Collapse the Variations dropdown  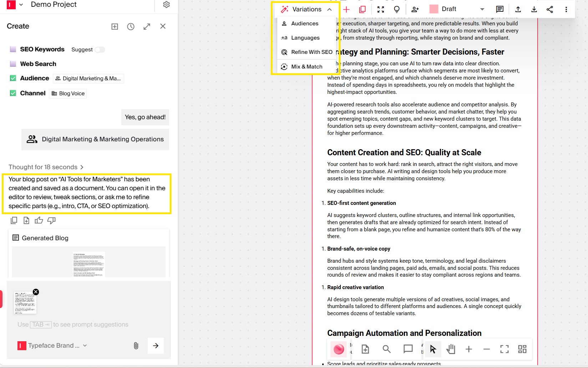tap(329, 9)
